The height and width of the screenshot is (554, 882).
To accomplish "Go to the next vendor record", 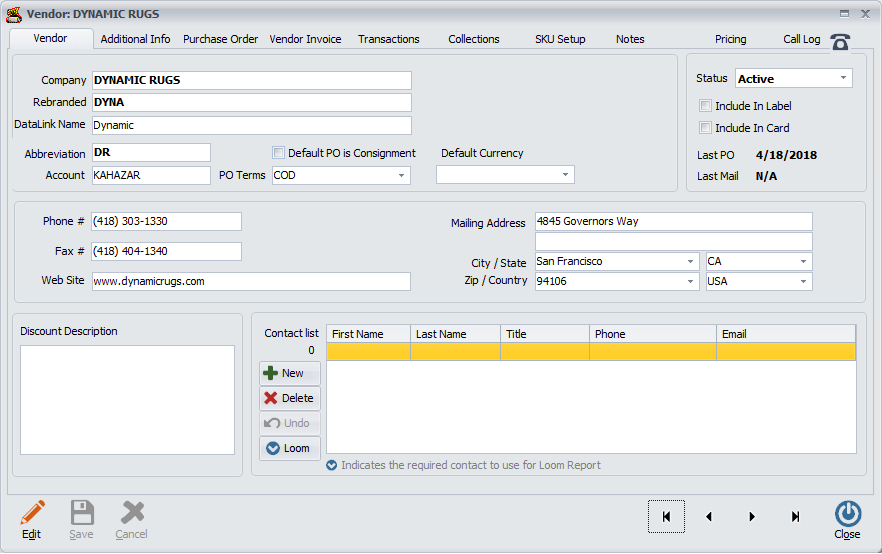I will click(752, 516).
